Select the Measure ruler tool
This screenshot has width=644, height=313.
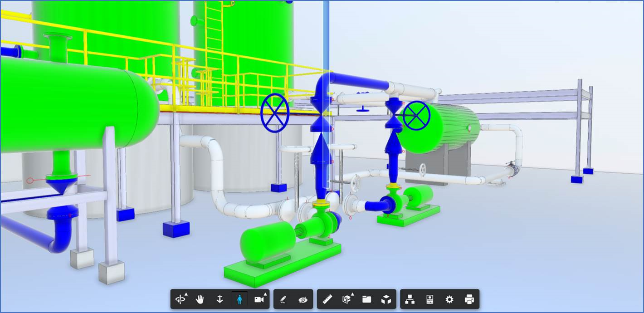327,299
